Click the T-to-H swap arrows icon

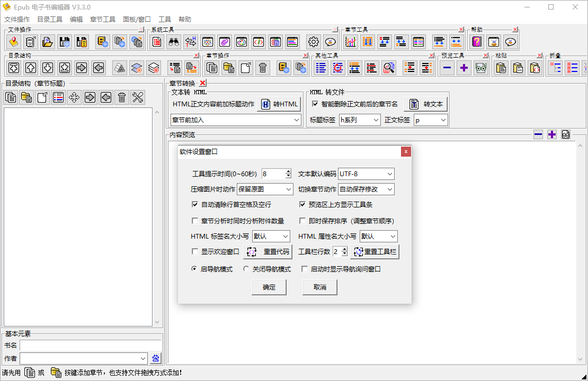pos(191,42)
